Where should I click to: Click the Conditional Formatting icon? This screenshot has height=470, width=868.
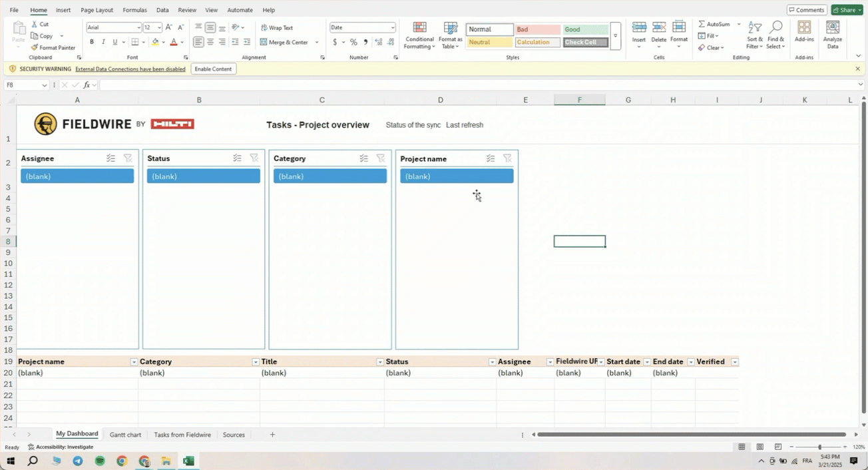(x=419, y=28)
